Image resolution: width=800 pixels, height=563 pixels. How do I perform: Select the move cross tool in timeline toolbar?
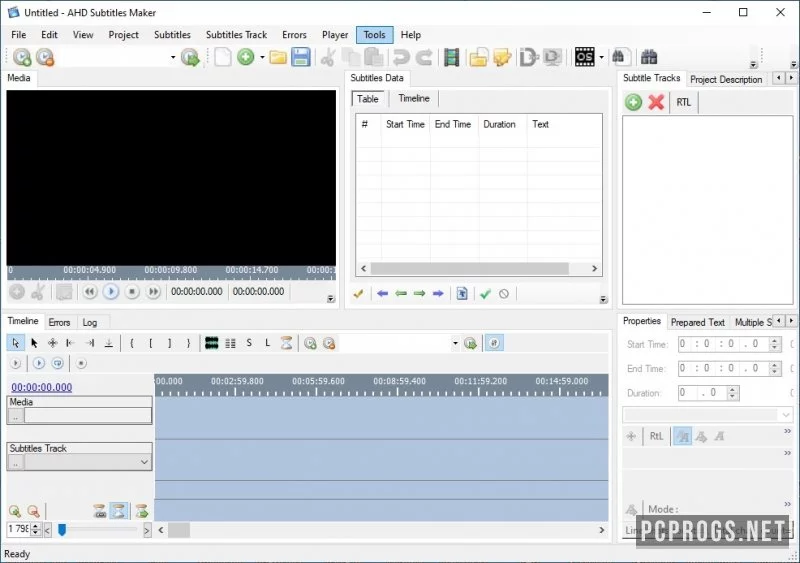53,343
